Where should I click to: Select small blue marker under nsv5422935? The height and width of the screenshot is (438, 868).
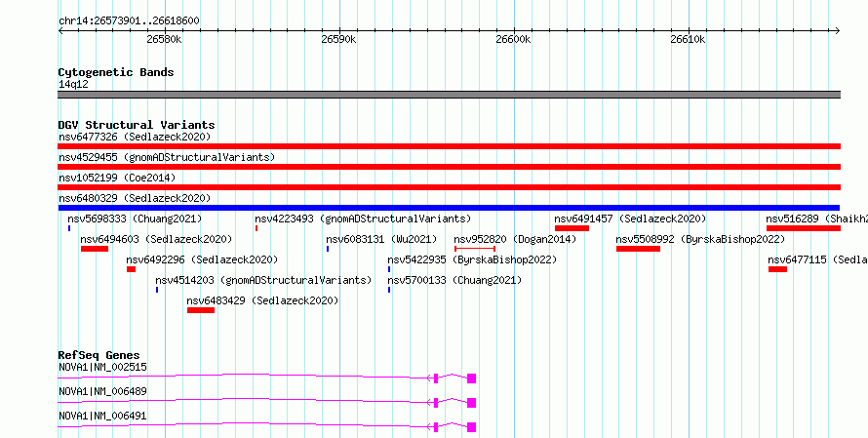(389, 269)
